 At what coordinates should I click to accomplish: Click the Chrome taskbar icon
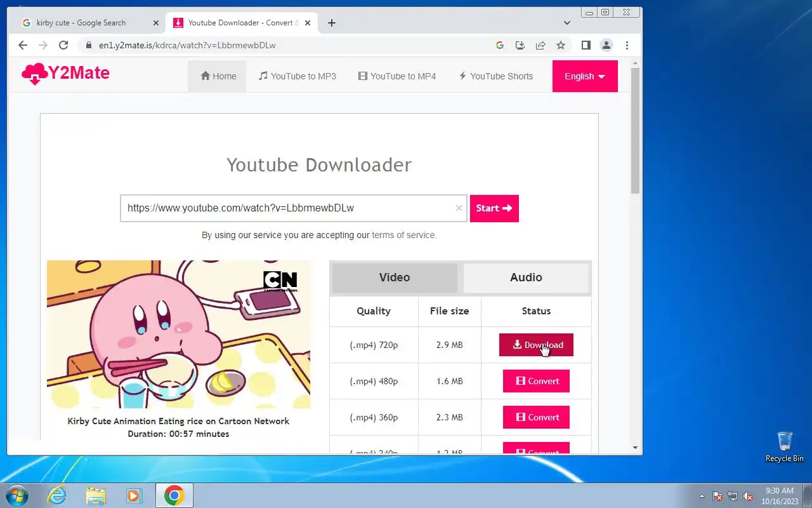coord(174,495)
